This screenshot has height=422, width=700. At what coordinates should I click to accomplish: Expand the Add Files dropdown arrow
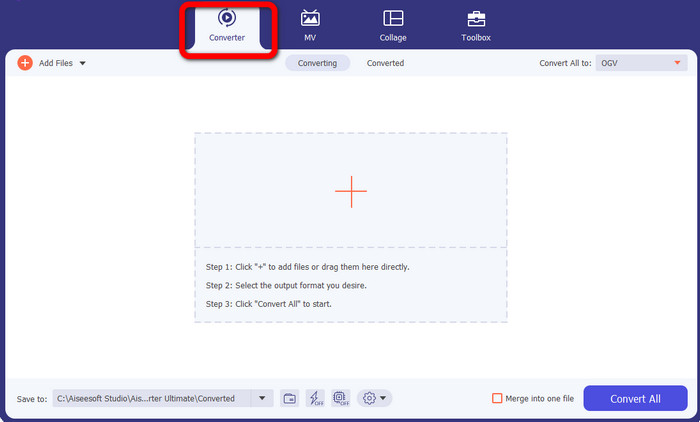tap(83, 63)
